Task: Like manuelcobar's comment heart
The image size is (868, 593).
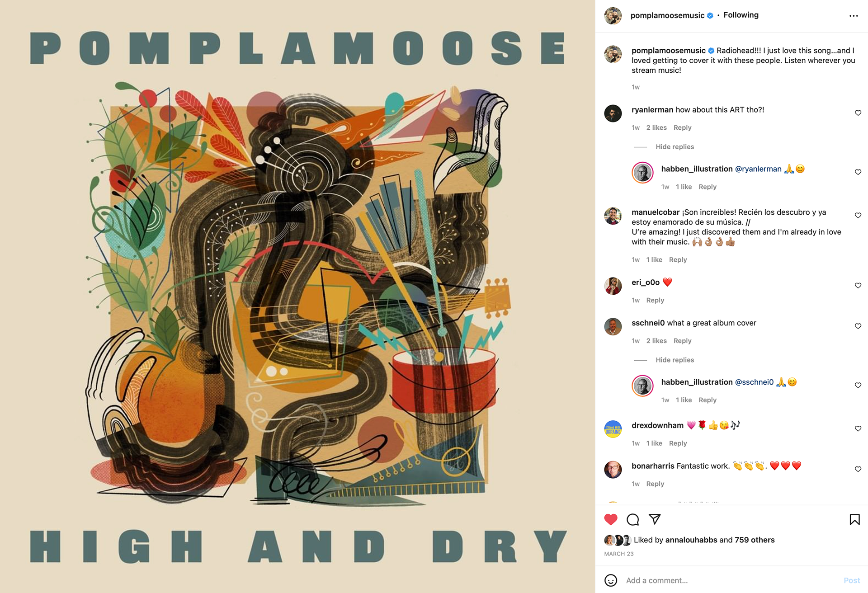Action: click(858, 215)
